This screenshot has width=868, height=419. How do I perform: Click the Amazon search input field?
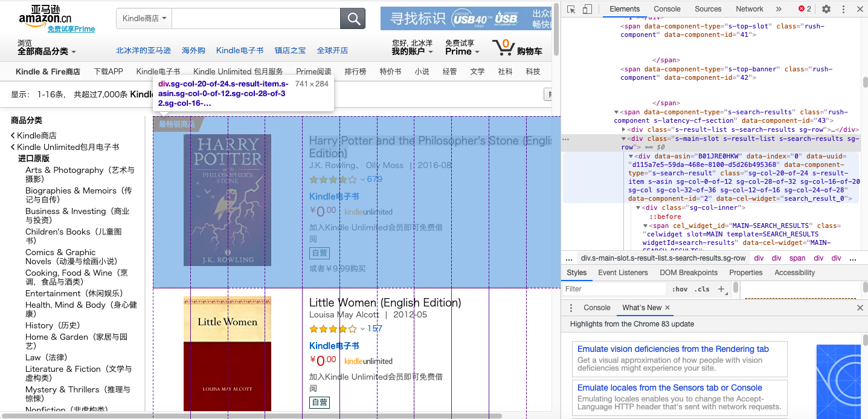click(256, 19)
